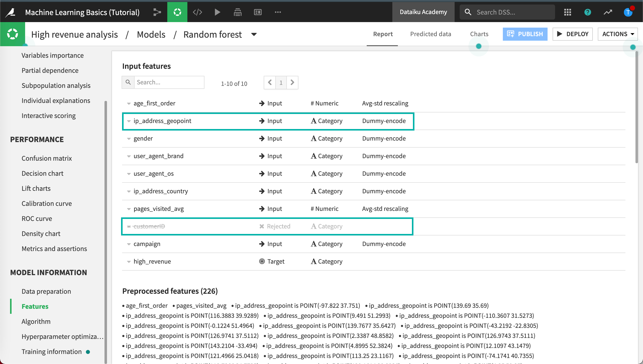Viewport: 643px width, 364px height.
Task: Expand the age_first_order feature row
Action: [128, 103]
